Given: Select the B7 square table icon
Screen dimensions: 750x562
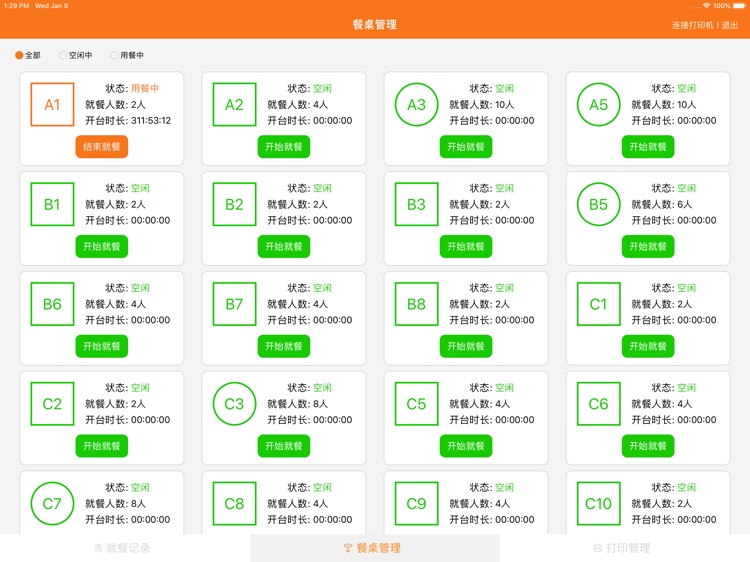Looking at the screenshot, I should 234,304.
